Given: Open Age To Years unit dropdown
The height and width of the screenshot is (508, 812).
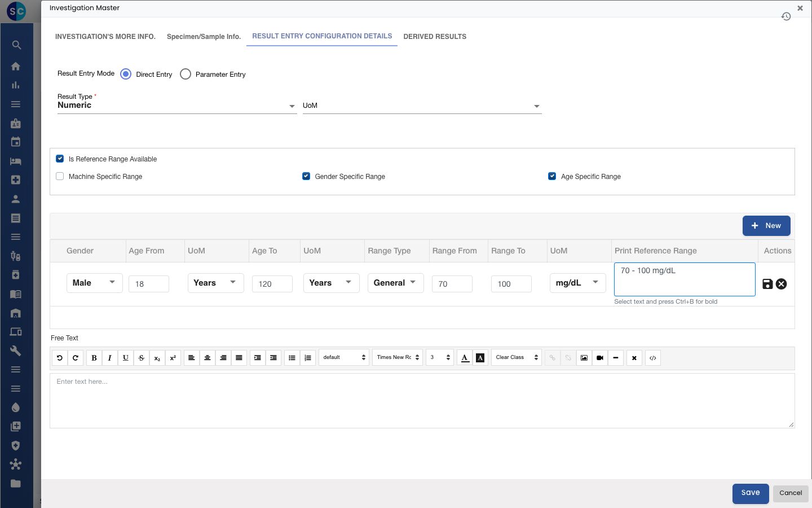Looking at the screenshot, I should (332, 283).
